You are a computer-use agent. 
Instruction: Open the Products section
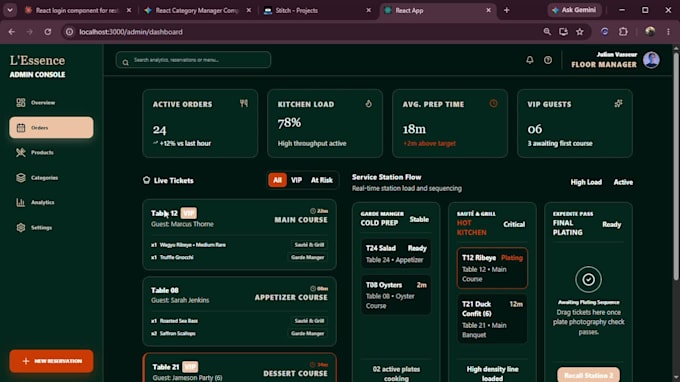[x=51, y=153]
